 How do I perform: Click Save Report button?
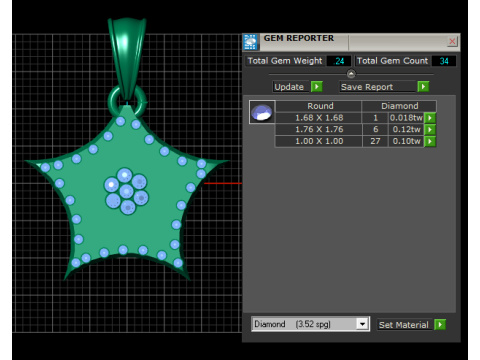(378, 87)
